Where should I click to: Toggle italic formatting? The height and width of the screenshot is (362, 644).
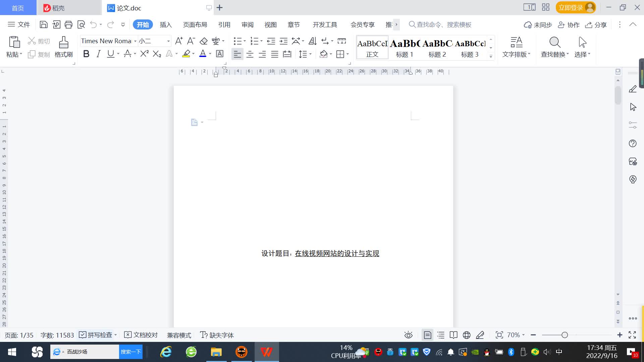point(98,54)
